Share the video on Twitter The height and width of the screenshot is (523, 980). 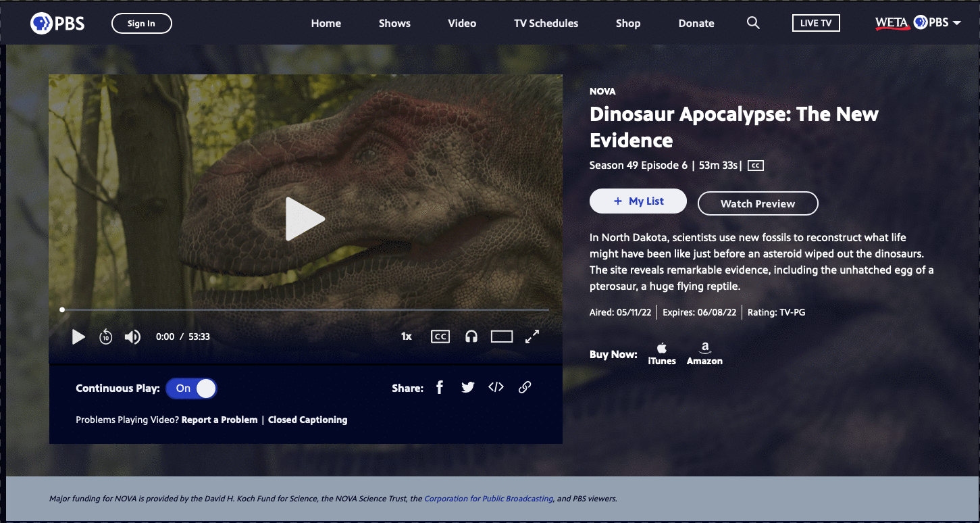468,387
